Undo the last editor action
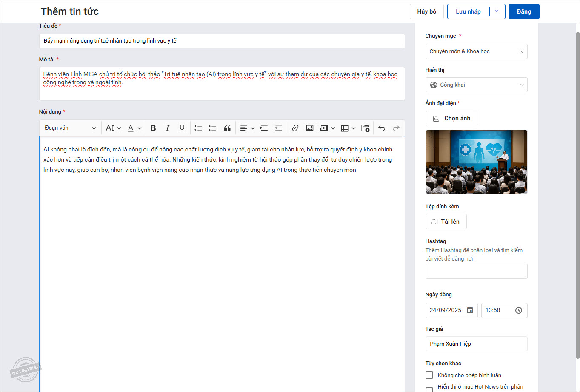 click(382, 128)
